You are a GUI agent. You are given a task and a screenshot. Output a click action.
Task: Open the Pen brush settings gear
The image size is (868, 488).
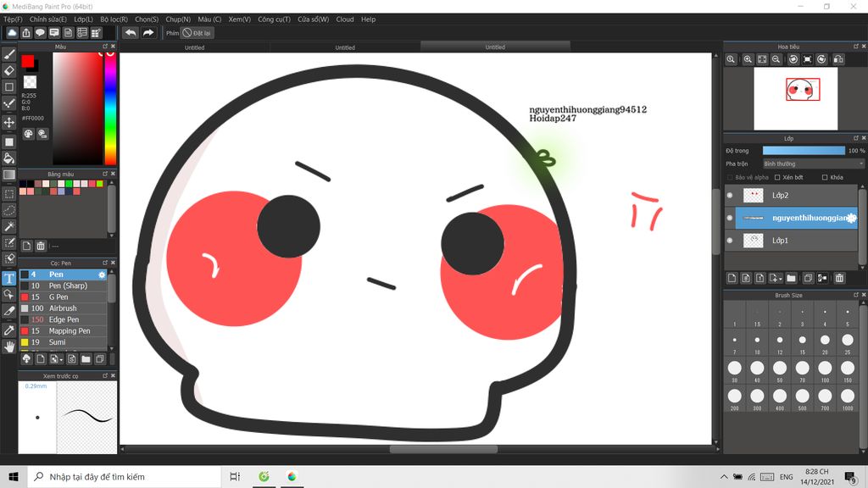coord(102,274)
